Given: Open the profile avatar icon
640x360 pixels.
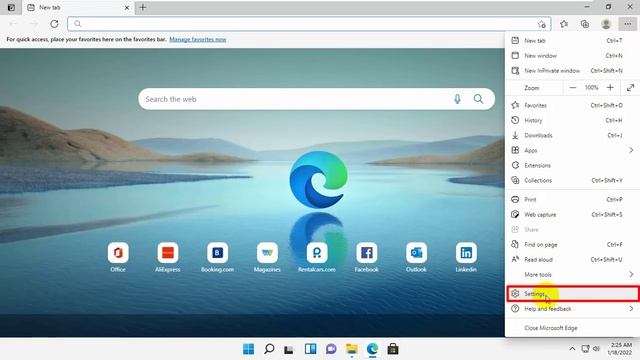Looking at the screenshot, I should click(x=606, y=24).
